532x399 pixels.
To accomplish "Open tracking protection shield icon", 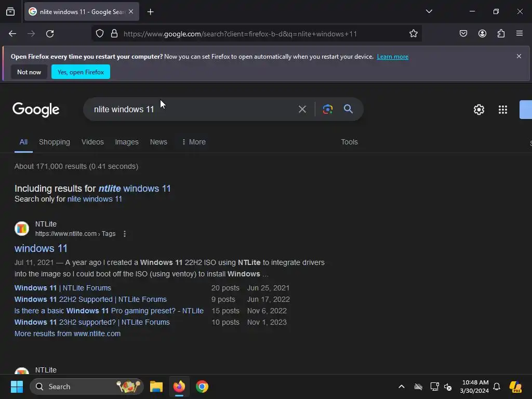I will [99, 34].
